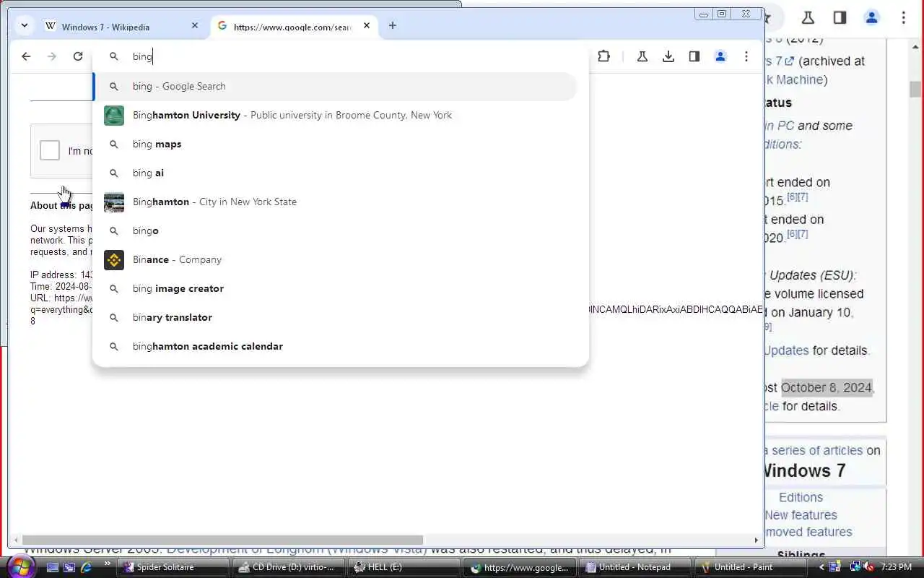
Task: Switch to Untitled - Notepad taskbar button
Action: tap(635, 567)
